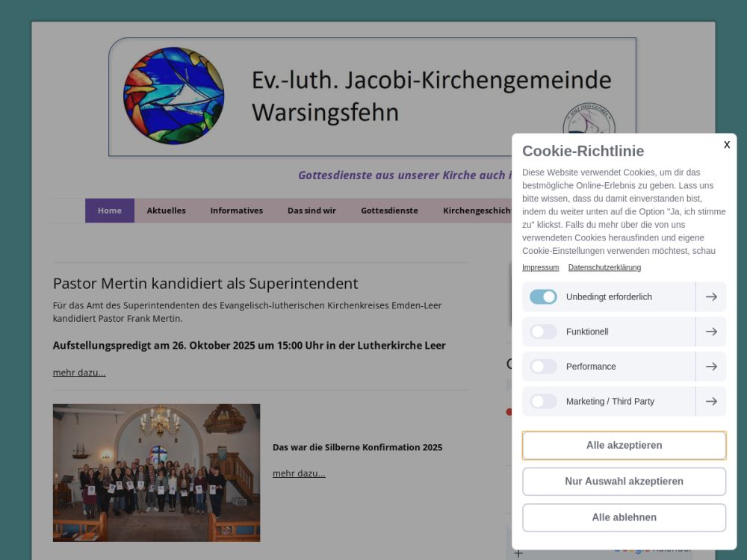This screenshot has width=747, height=560.
Task: Enable Marketing / Third Party toggle
Action: pos(543,402)
